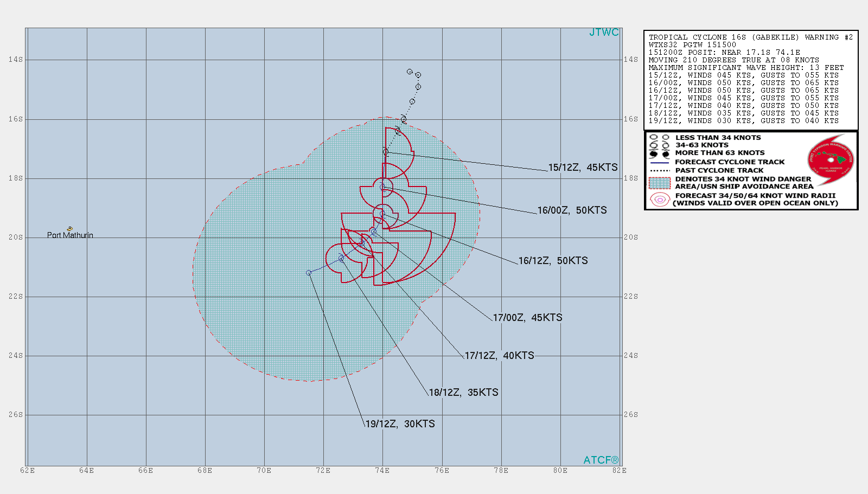Click 'MAXIMUM SIGNIFICANT WAVE HEIGHT: 13 FEET' line
The image size is (868, 494).
746,68
